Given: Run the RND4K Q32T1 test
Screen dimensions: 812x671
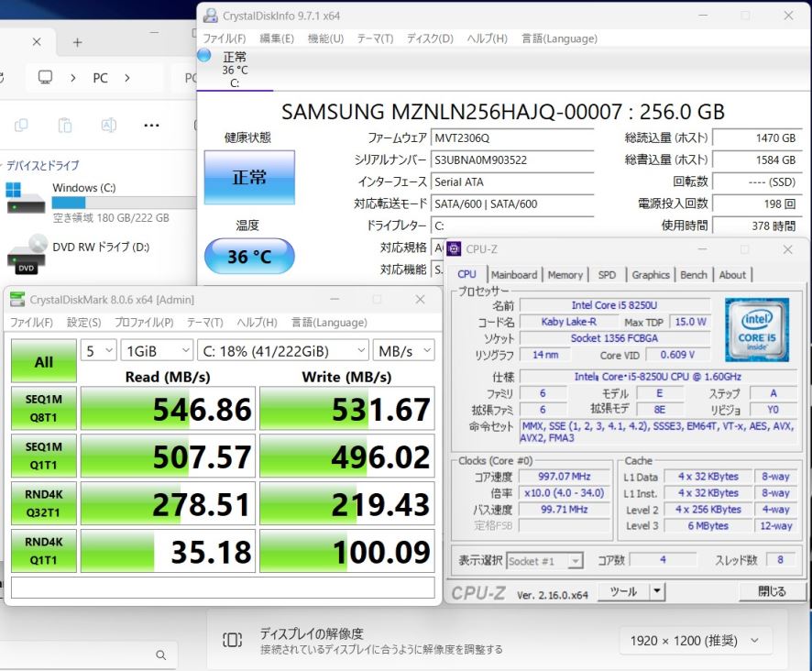Looking at the screenshot, I should tap(44, 503).
